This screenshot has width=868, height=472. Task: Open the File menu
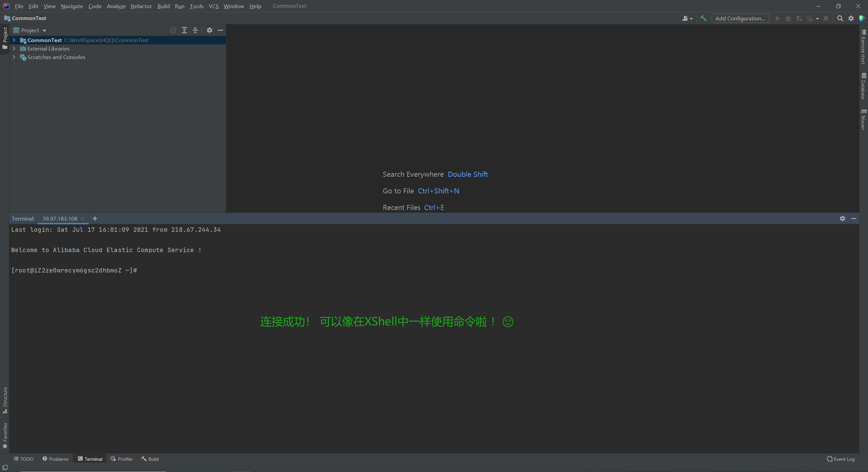tap(19, 6)
